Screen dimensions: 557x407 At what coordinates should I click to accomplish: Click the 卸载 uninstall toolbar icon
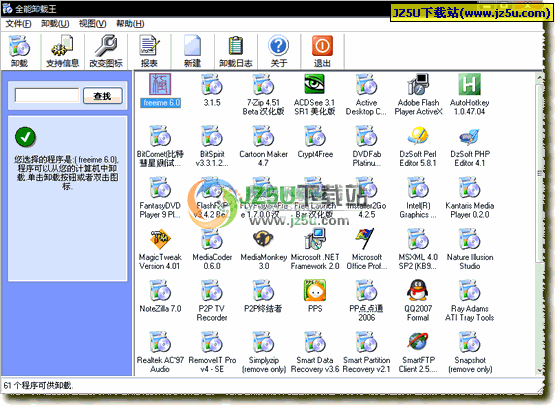(x=20, y=51)
